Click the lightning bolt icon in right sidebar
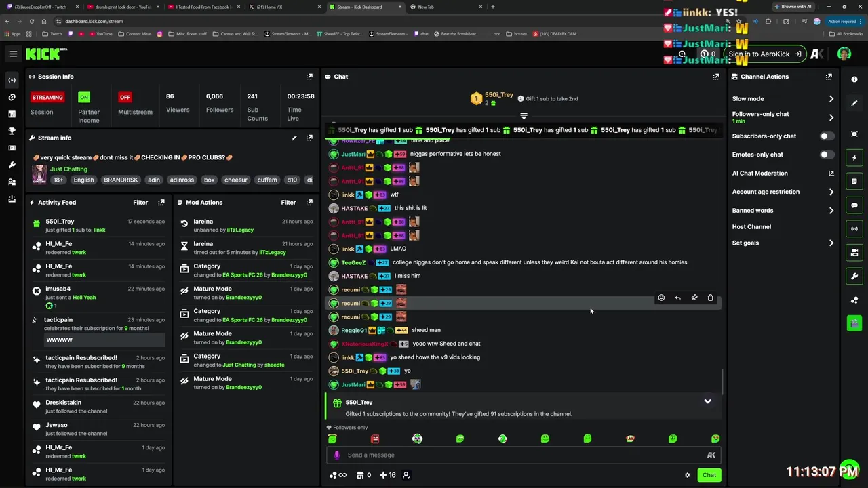 pyautogui.click(x=854, y=158)
